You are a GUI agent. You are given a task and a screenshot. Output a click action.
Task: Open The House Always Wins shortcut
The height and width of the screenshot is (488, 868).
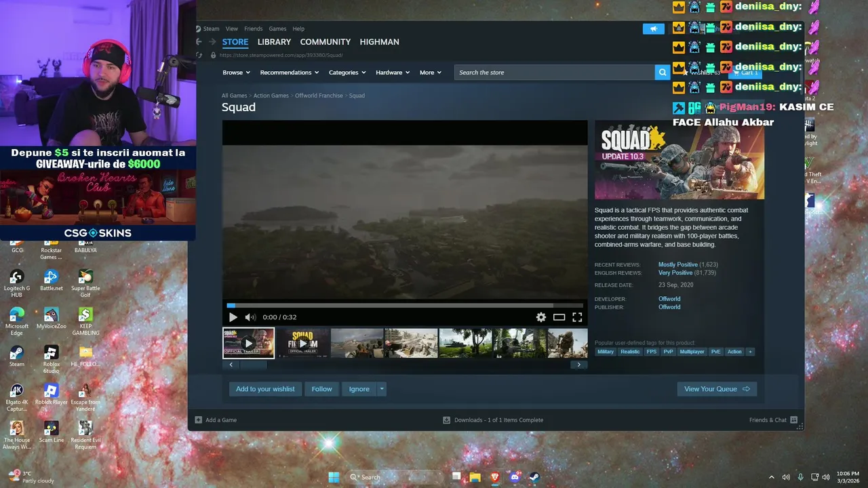pyautogui.click(x=17, y=435)
